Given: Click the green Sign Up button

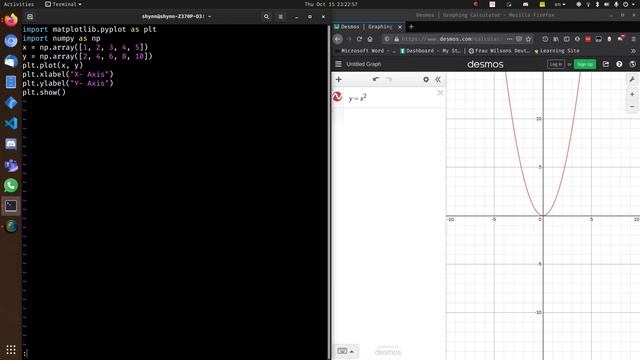Looking at the screenshot, I should point(584,64).
